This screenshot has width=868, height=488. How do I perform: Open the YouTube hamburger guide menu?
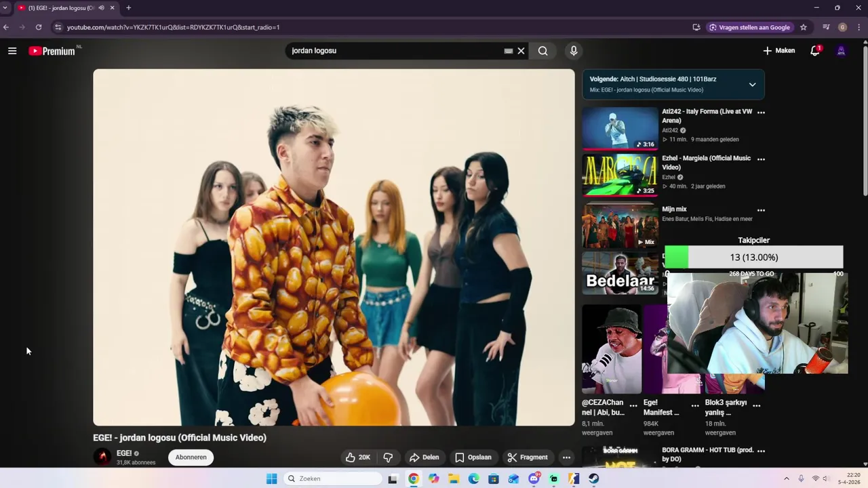(x=12, y=51)
